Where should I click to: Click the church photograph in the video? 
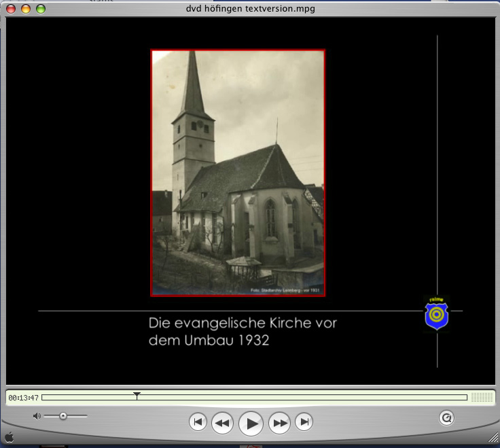point(238,173)
